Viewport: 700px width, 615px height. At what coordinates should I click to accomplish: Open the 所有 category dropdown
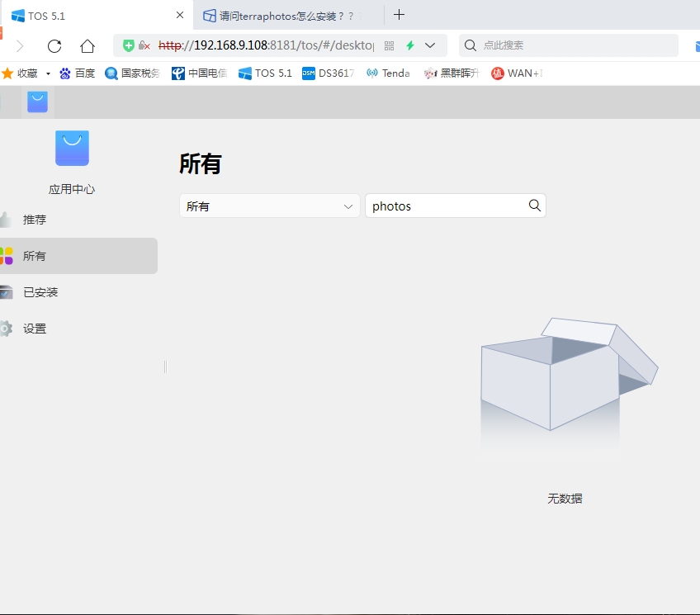click(x=270, y=206)
